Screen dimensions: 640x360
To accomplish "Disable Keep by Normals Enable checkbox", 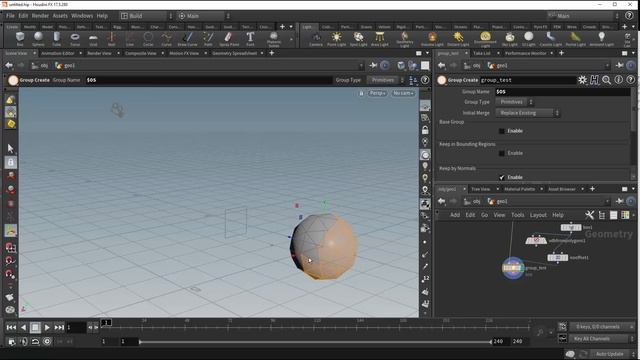I will click(502, 177).
